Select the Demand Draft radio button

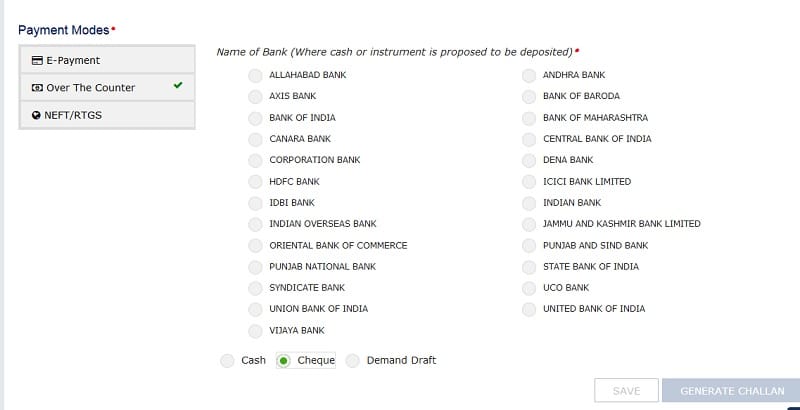(353, 361)
